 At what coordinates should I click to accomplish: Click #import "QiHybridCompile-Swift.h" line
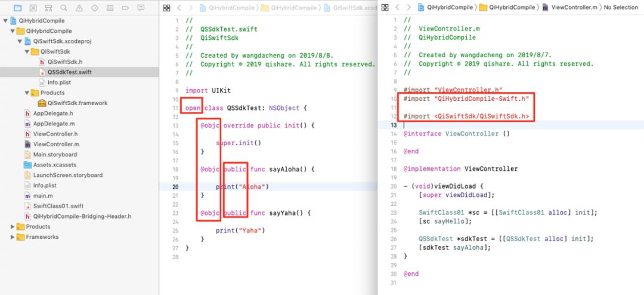[466, 99]
